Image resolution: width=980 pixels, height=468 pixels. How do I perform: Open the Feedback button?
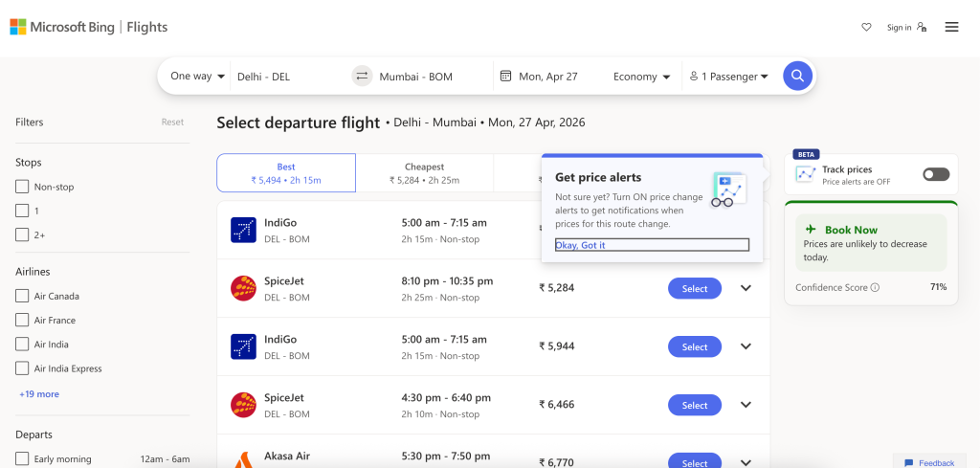(928, 462)
